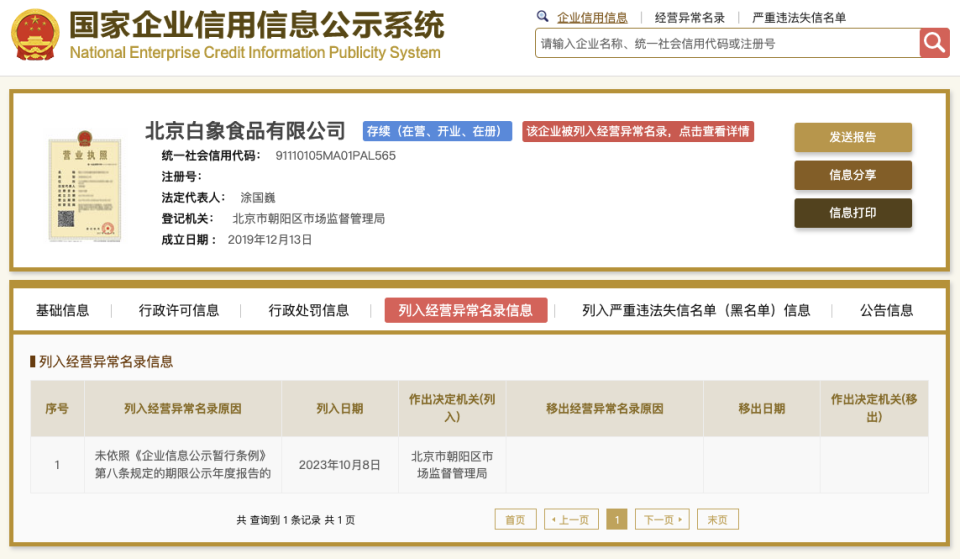960x559 pixels.
Task: Click the reason cell 未依照《企业信息公示暂行条例》
Action: click(x=183, y=464)
